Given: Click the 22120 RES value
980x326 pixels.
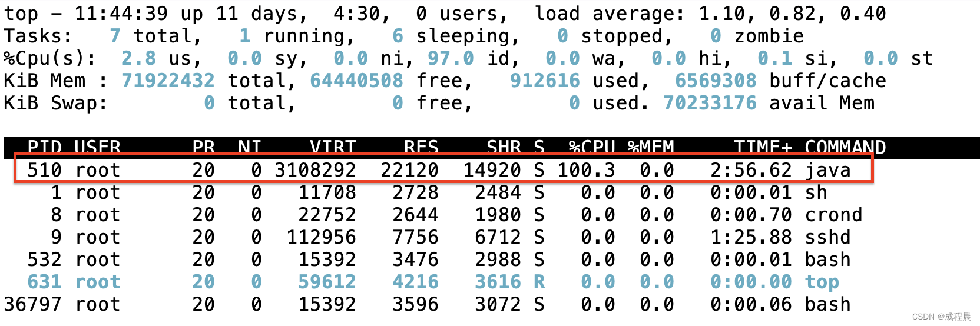Looking at the screenshot, I should tap(409, 170).
